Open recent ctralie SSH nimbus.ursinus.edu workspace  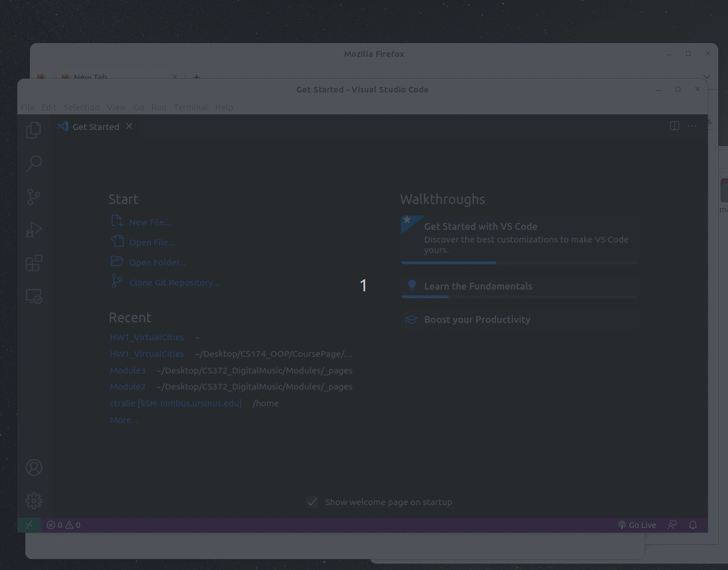176,403
